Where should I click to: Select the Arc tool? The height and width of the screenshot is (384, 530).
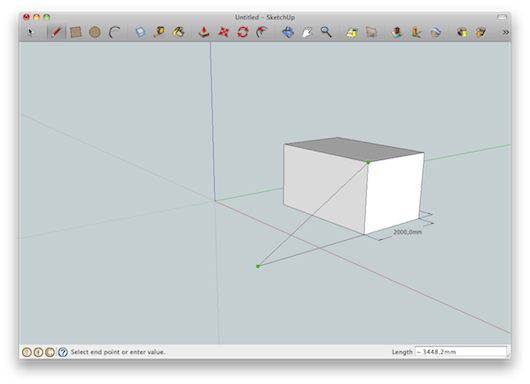click(115, 32)
